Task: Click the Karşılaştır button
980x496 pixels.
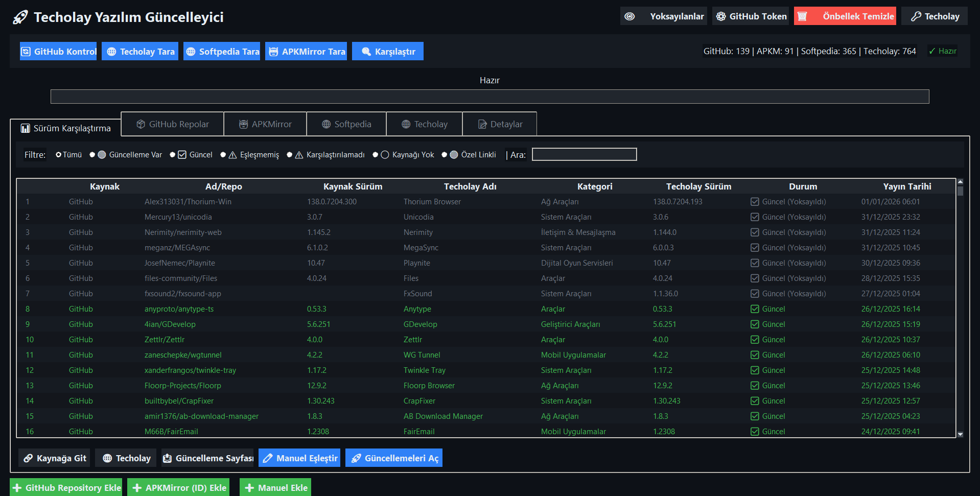Action: (x=388, y=52)
